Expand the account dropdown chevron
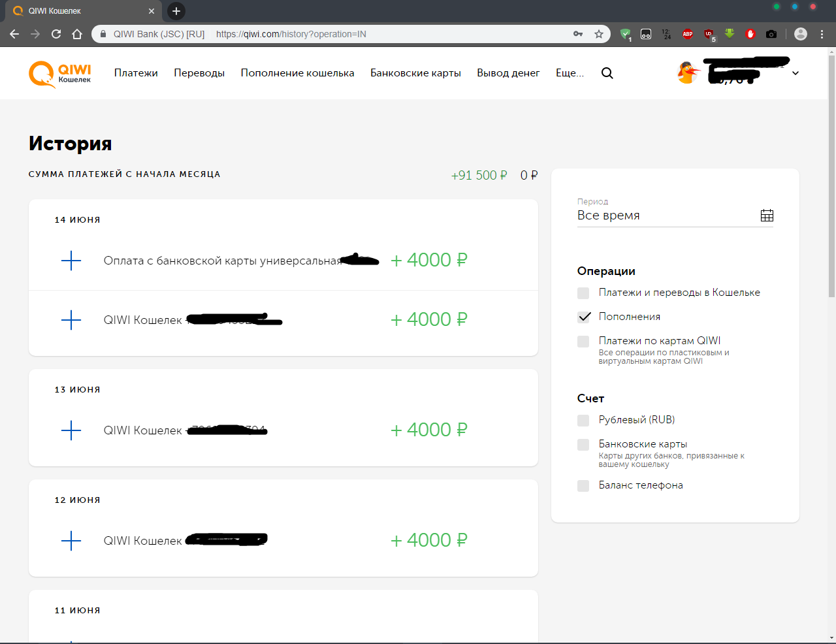 point(796,73)
